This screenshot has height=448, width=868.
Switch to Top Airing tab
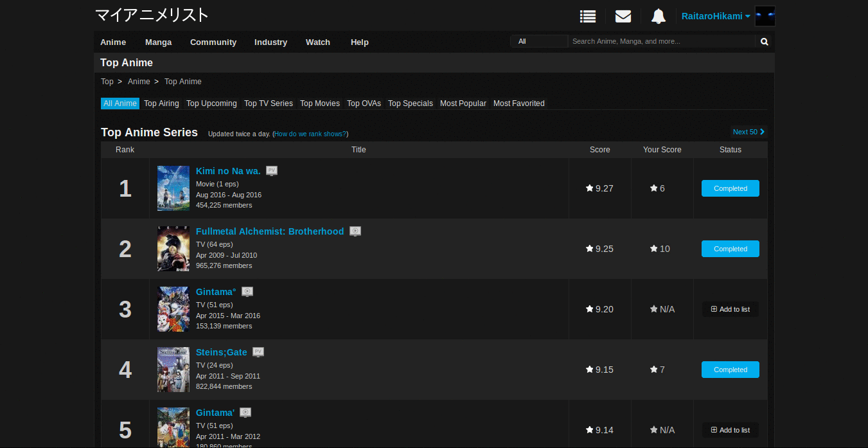click(x=161, y=103)
